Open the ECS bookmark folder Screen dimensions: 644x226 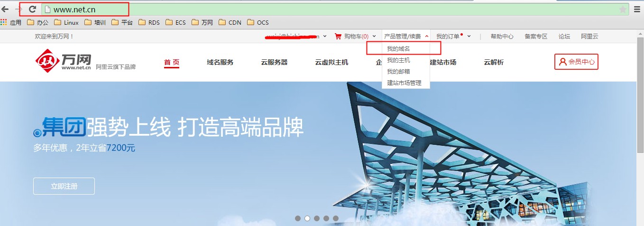point(175,22)
